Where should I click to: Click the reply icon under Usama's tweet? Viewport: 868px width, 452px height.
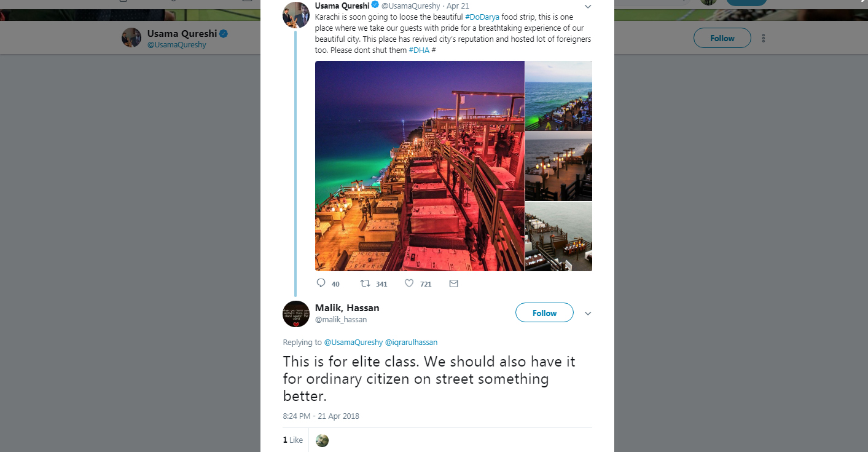tap(321, 283)
